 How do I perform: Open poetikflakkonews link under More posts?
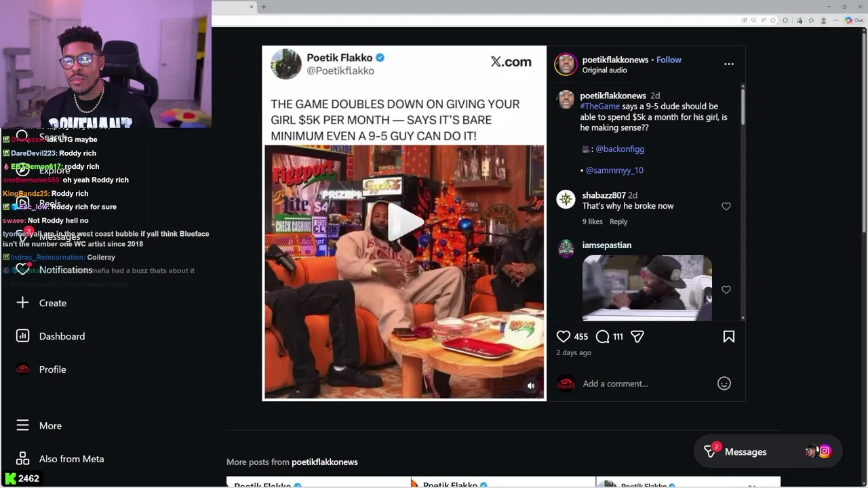(324, 462)
